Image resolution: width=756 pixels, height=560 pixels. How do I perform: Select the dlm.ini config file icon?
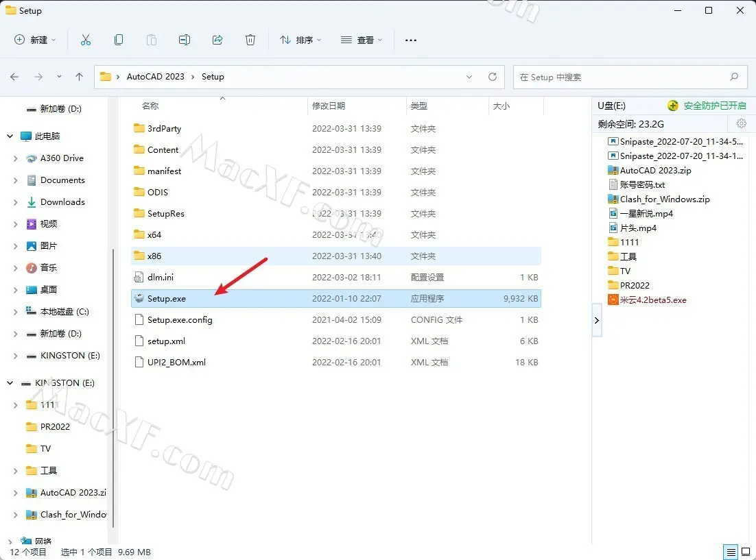pos(139,277)
